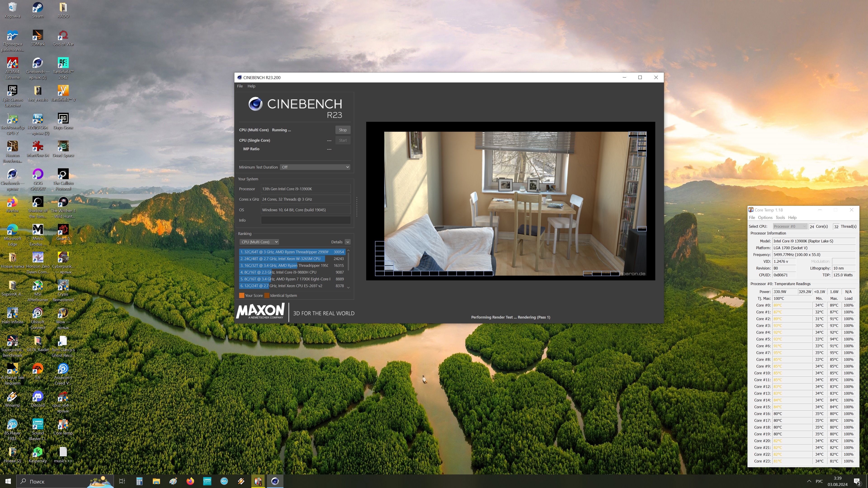868x488 pixels.
Task: Open Cinebench File menu
Action: tap(240, 86)
